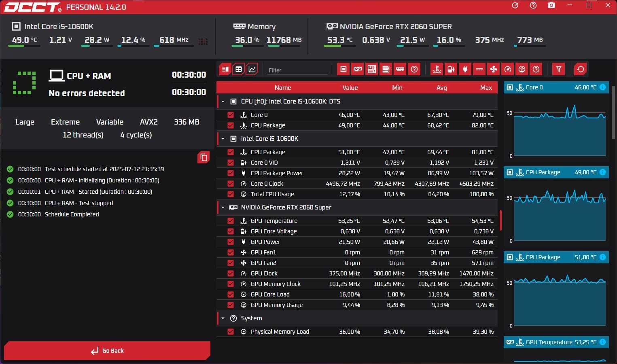The width and height of the screenshot is (617, 364).
Task: Toggle the usage gauge sensor filter
Action: click(x=522, y=69)
